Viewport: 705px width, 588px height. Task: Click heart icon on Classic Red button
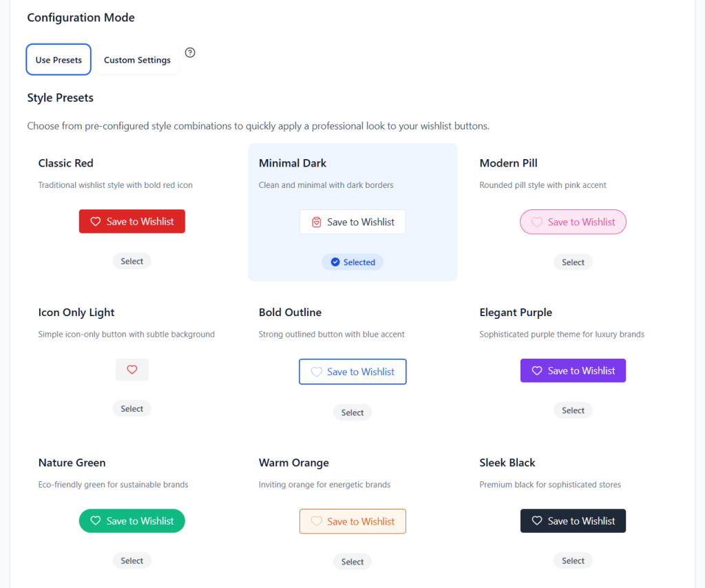coord(96,222)
